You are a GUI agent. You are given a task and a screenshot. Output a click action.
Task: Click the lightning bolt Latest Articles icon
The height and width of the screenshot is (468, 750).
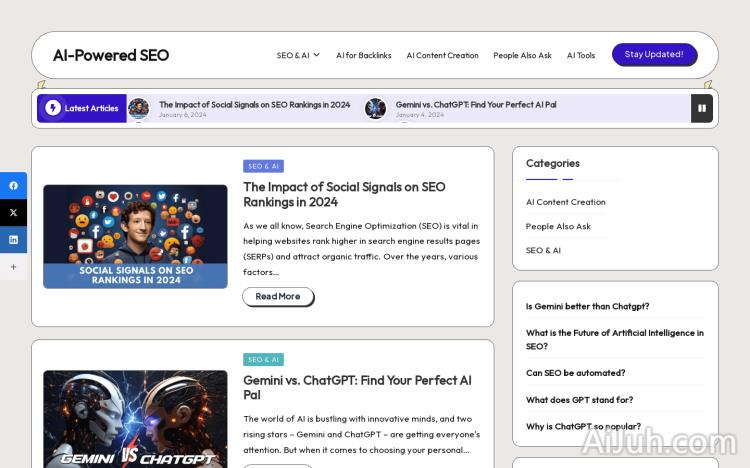(53, 108)
